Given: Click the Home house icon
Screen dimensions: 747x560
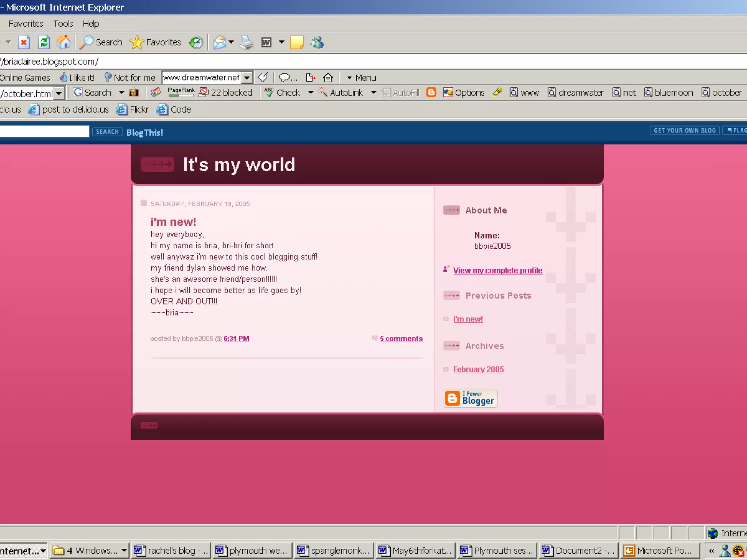Looking at the screenshot, I should coord(63,43).
